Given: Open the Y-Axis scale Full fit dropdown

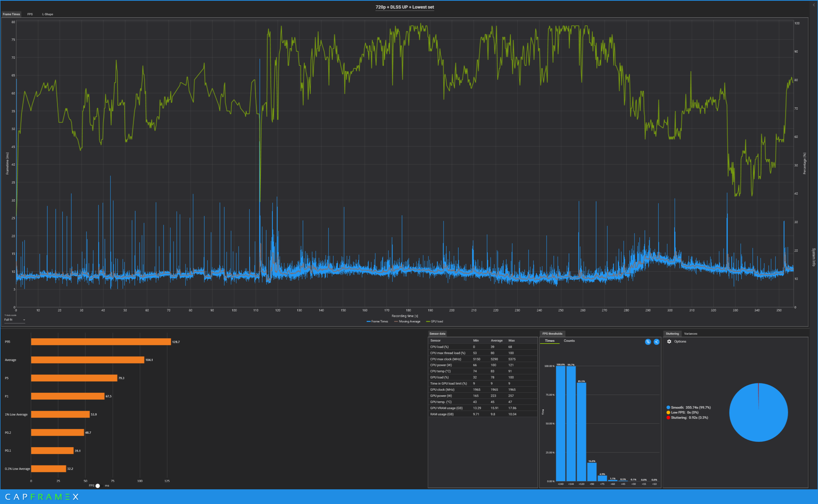Looking at the screenshot, I should 14,320.
